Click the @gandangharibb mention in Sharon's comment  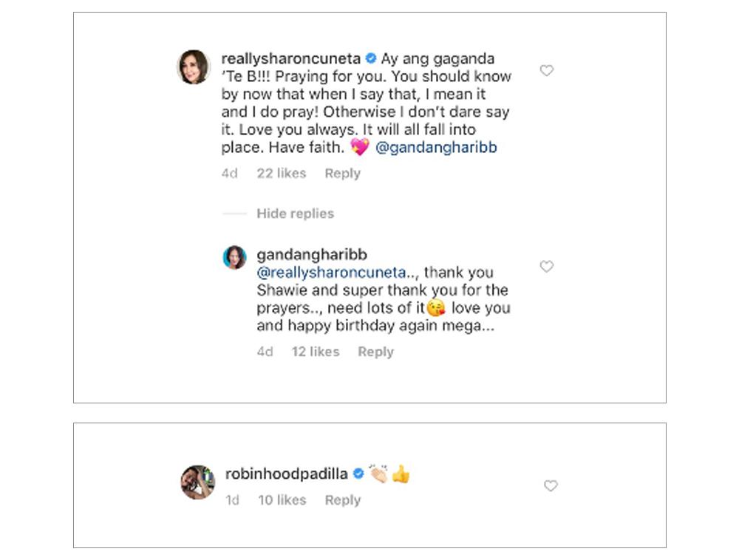tap(436, 148)
